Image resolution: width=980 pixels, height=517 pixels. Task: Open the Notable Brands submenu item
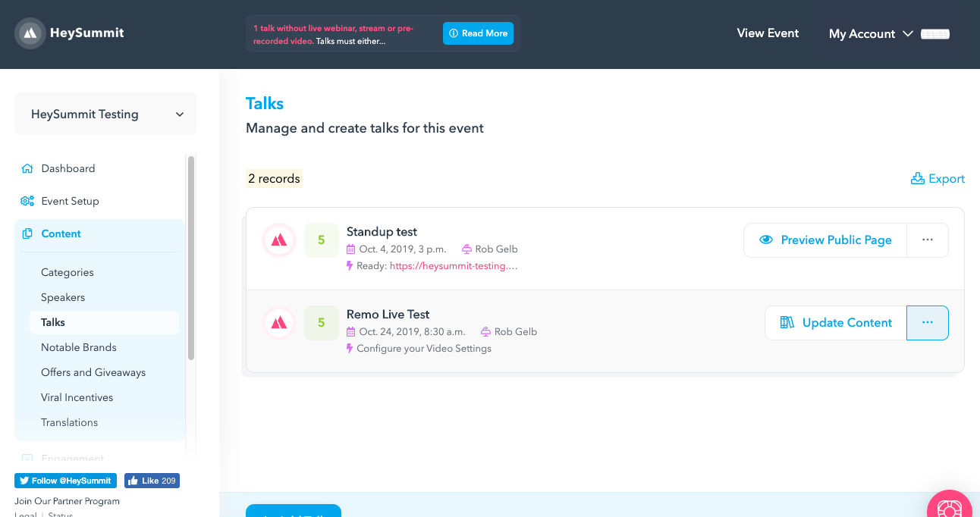tap(79, 347)
